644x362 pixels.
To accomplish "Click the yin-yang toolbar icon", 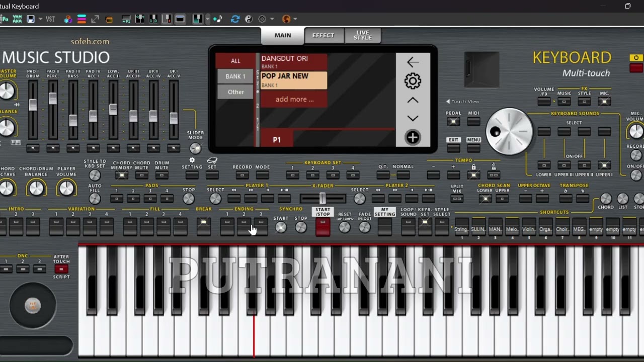I will tap(249, 19).
